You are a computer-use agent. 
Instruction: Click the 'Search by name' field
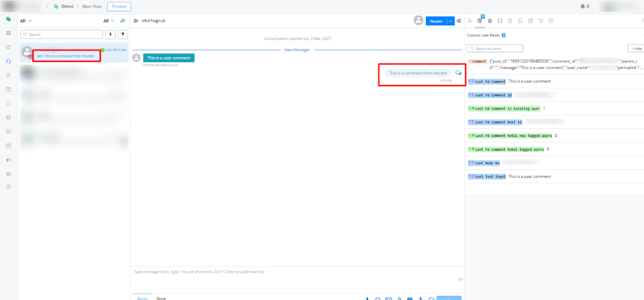(496, 48)
